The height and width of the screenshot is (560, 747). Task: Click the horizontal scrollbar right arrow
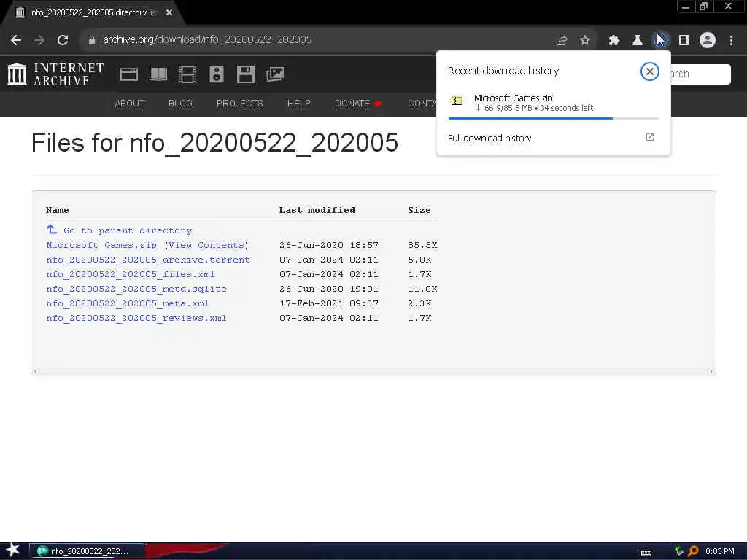click(x=711, y=371)
